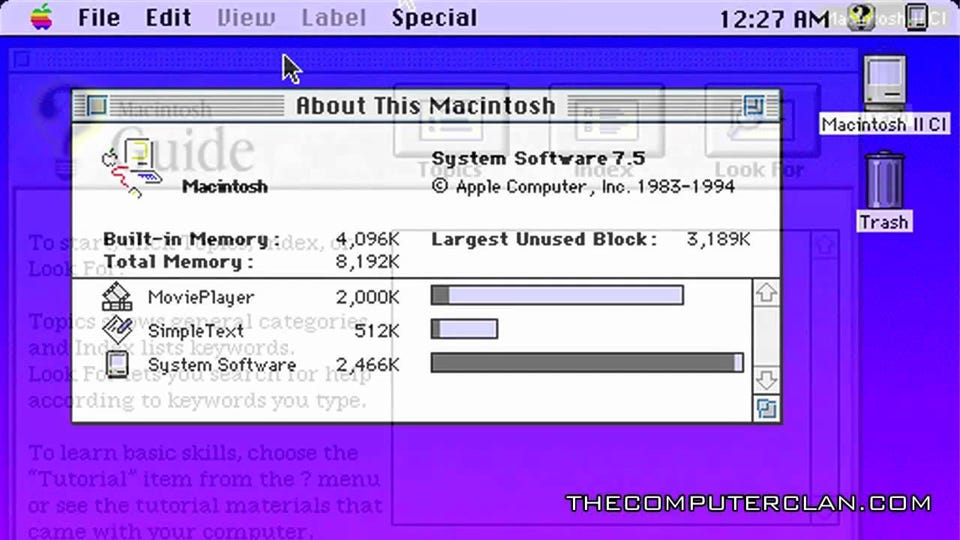The image size is (960, 540).
Task: Select the Trash icon
Action: click(x=885, y=180)
